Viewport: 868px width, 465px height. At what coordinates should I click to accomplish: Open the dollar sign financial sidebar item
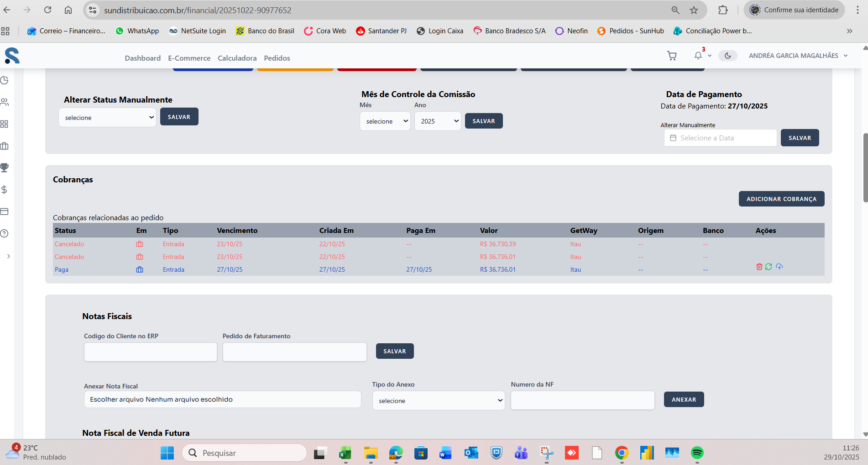pyautogui.click(x=5, y=190)
